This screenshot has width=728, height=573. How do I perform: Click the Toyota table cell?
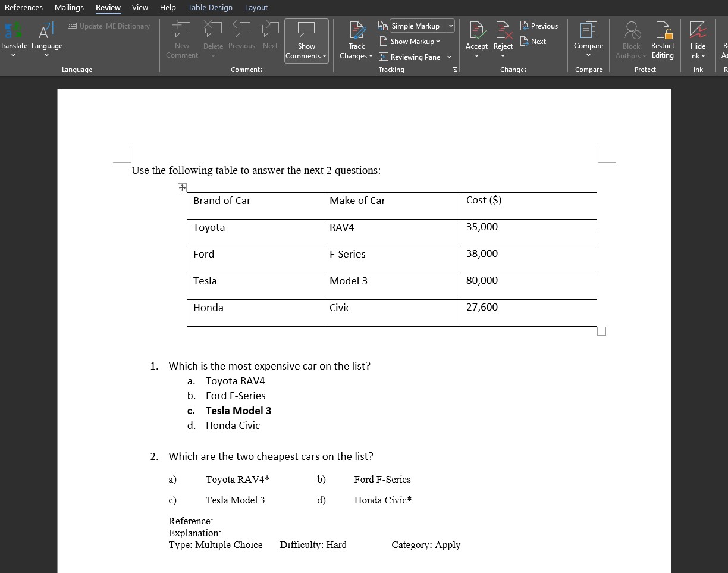(255, 232)
